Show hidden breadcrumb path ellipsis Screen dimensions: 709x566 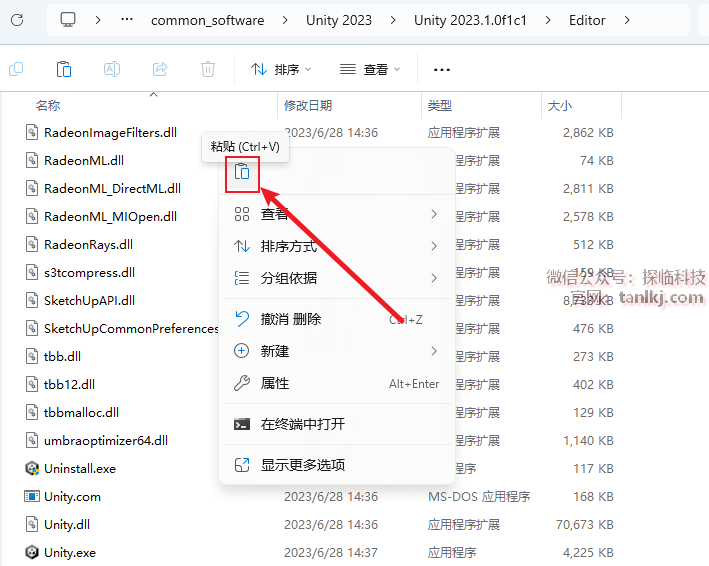127,19
